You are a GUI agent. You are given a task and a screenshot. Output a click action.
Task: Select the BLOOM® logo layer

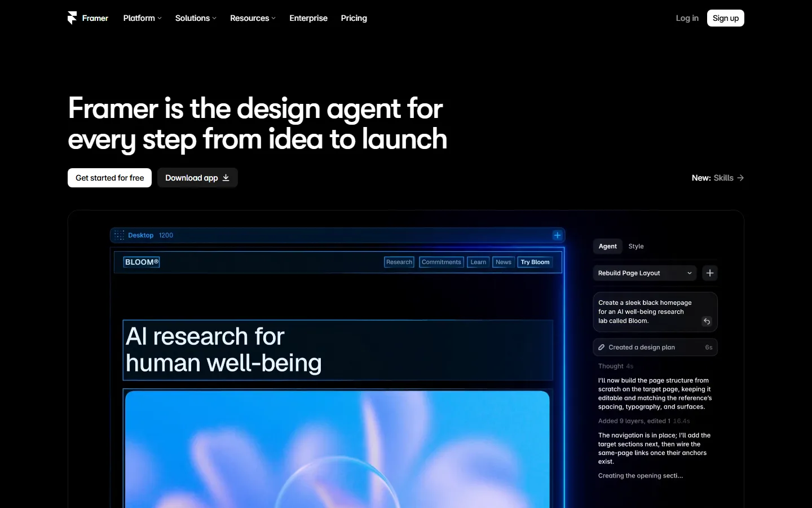coord(142,262)
